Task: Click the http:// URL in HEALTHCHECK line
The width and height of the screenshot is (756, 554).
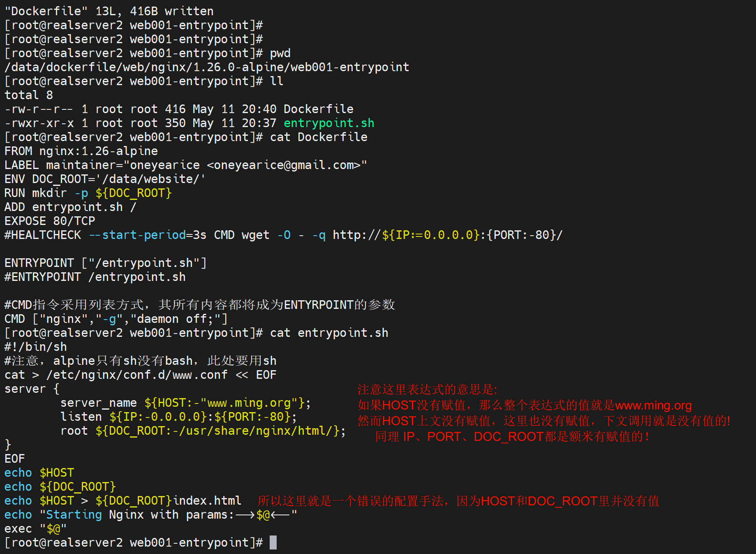Action: pos(447,235)
